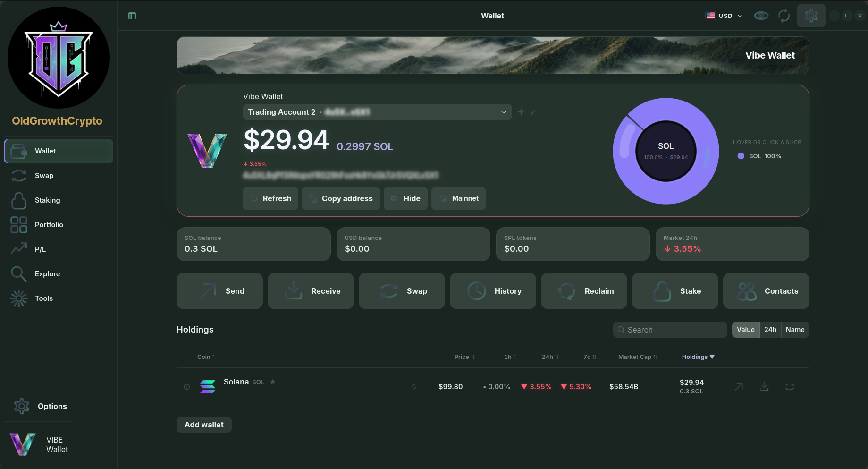Click the info icon in Solana row
This screenshot has height=469, width=868.
click(x=187, y=387)
